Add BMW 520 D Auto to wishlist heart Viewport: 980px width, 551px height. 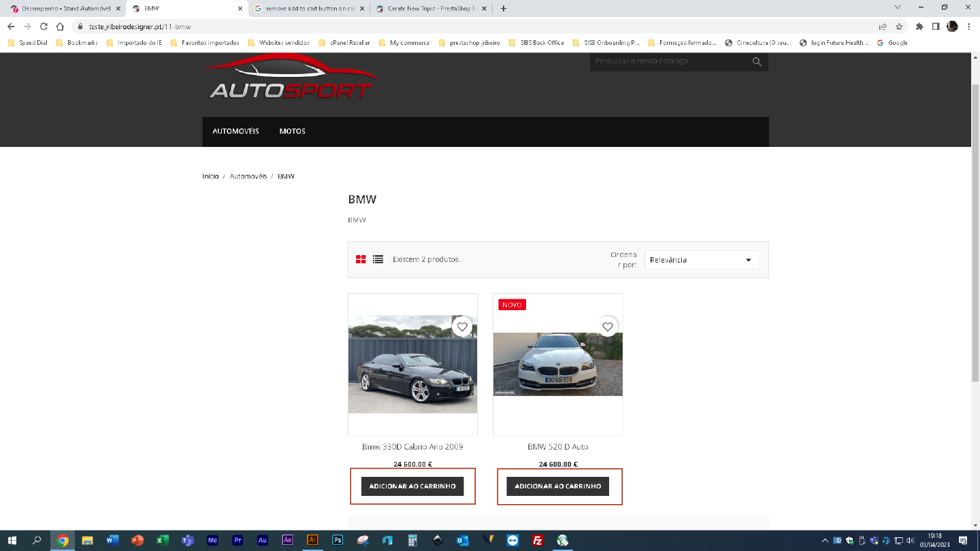tap(608, 327)
